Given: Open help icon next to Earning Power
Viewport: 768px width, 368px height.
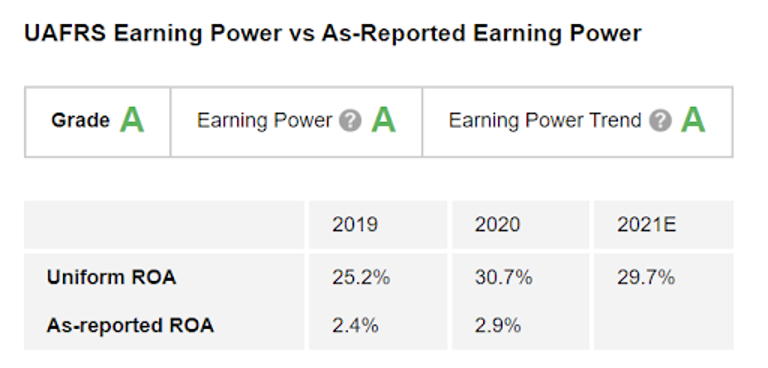Looking at the screenshot, I should [x=351, y=121].
